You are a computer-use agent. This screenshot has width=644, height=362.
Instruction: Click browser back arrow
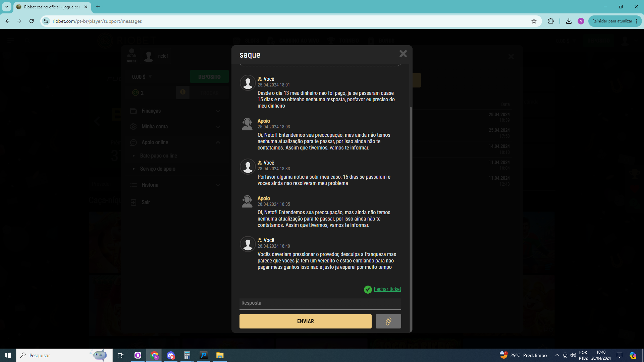[7, 21]
